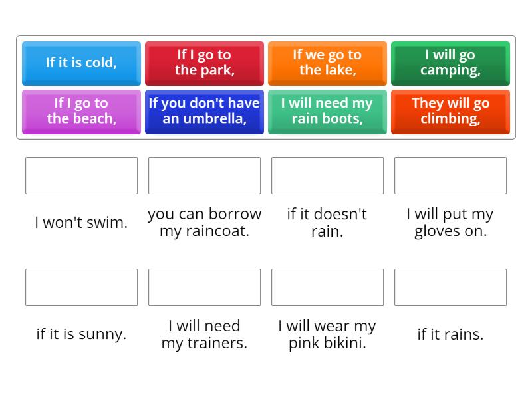Choose the "If you don't have an umbrella," tile
This screenshot has width=532, height=399.
[204, 112]
